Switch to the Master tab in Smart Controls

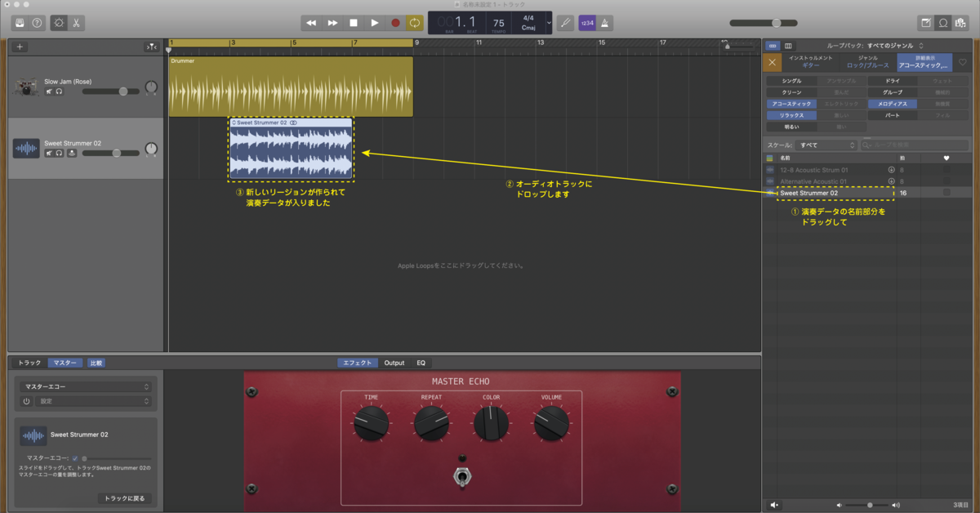[65, 363]
